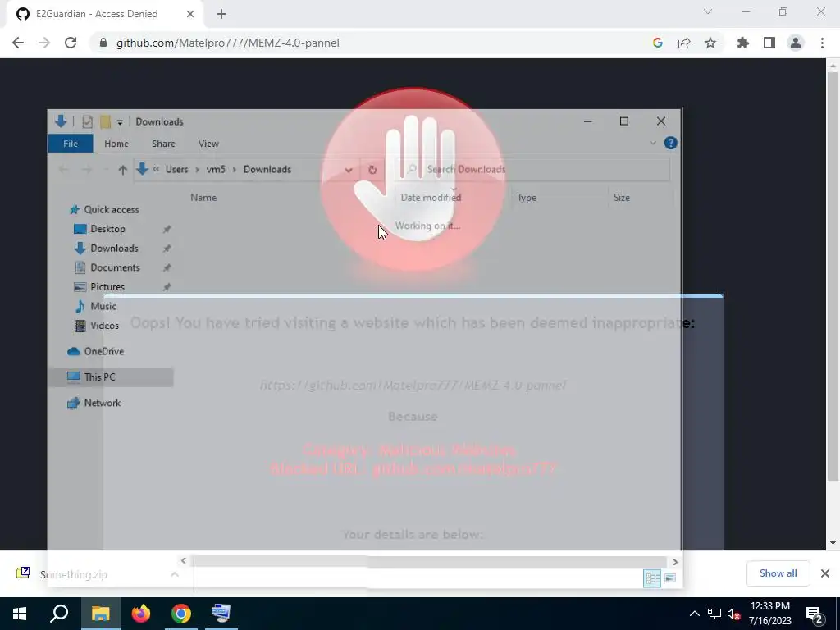
Task: Open Explorer help question mark
Action: pyautogui.click(x=670, y=143)
